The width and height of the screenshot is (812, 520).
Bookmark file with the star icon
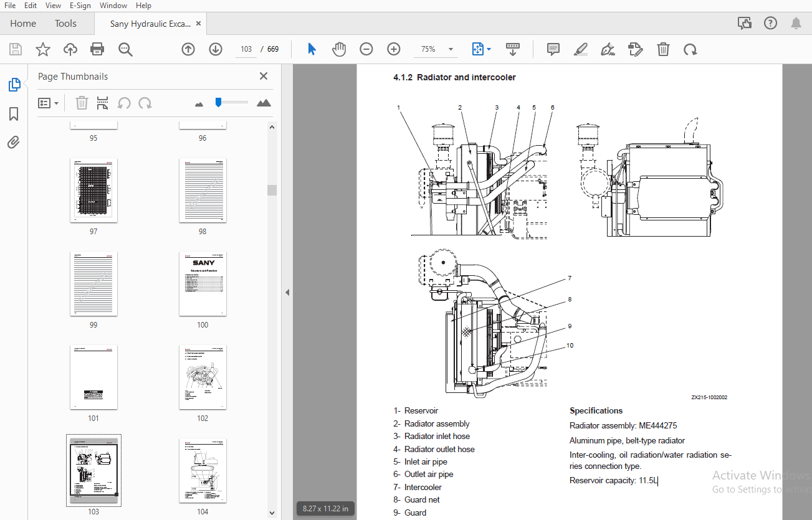[43, 49]
